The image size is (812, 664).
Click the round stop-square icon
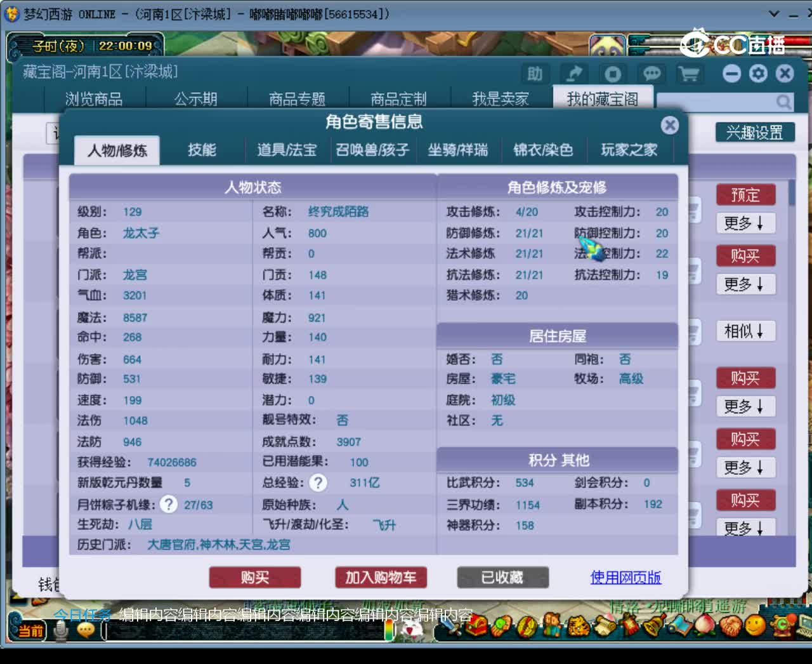(612, 74)
